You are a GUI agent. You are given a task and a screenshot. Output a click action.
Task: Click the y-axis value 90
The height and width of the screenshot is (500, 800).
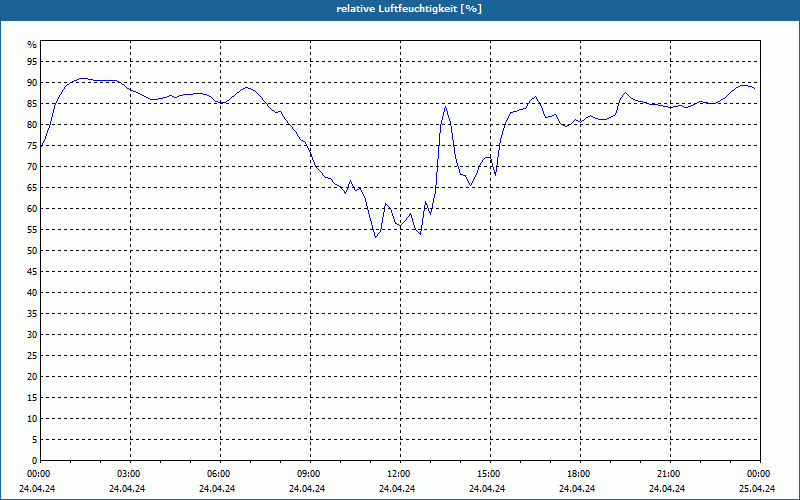pyautogui.click(x=32, y=83)
